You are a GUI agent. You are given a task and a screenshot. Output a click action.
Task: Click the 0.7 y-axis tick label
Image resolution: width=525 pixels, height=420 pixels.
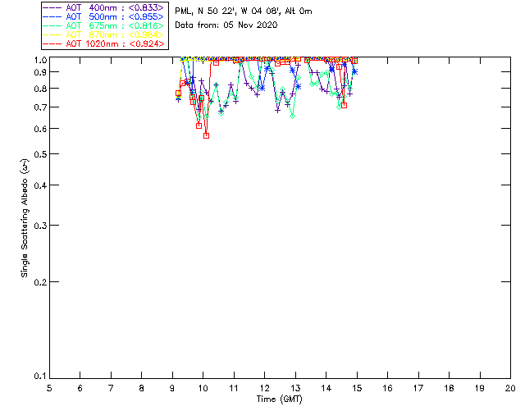(x=40, y=107)
